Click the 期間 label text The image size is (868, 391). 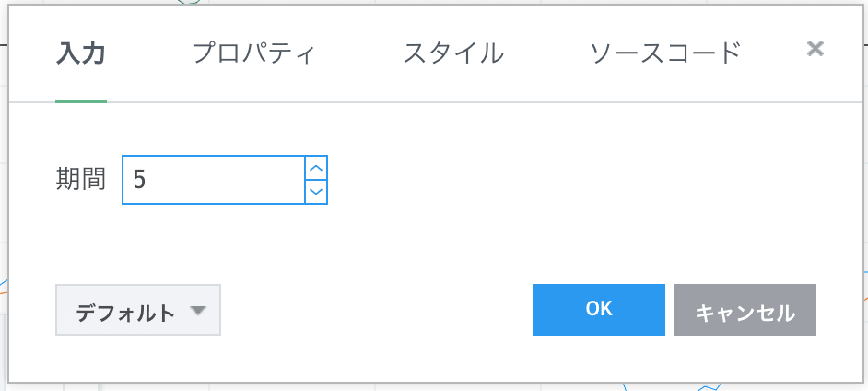point(81,179)
